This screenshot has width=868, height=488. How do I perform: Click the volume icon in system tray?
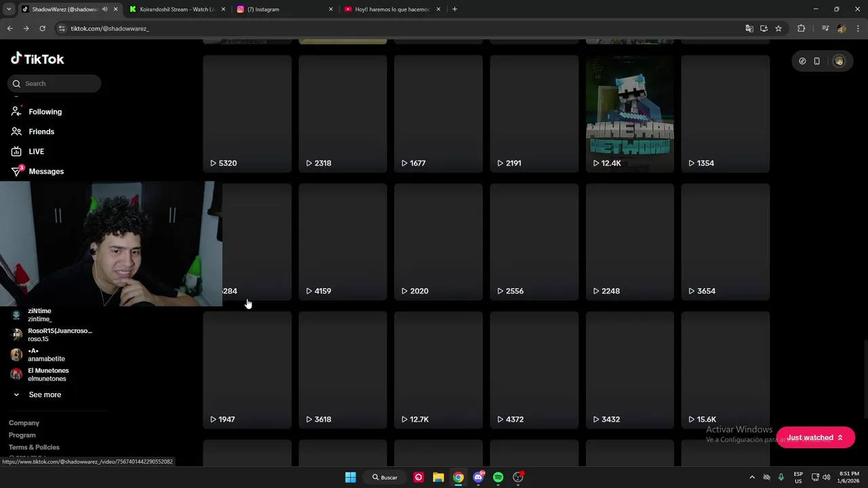(x=826, y=477)
